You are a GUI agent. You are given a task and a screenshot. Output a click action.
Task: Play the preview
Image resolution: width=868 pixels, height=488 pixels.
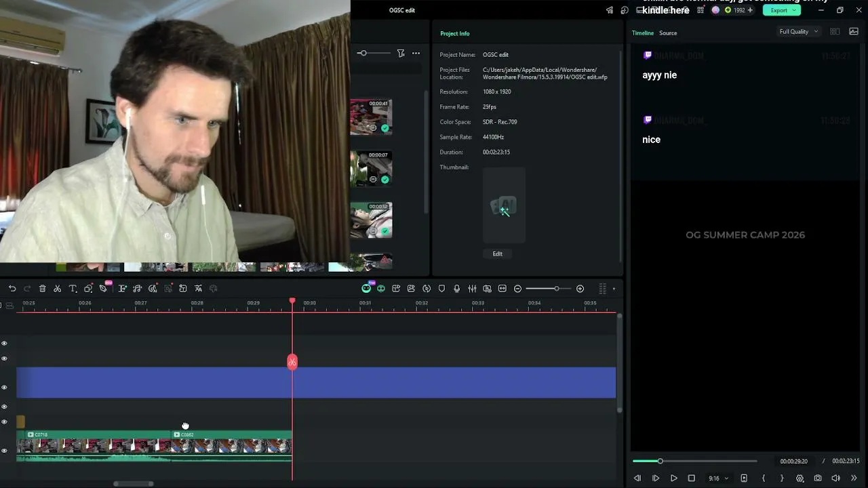click(673, 479)
